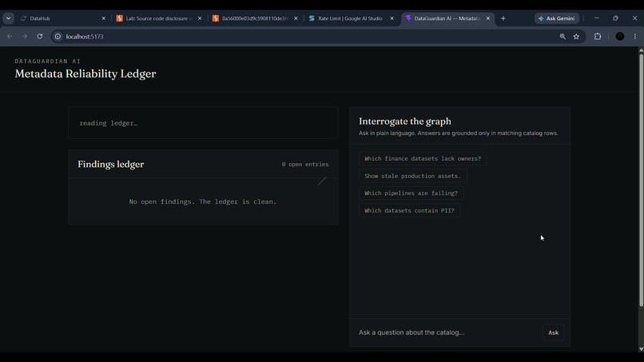Restore down the browser window
Screen dimensions: 644x362
pyautogui.click(x=615, y=18)
